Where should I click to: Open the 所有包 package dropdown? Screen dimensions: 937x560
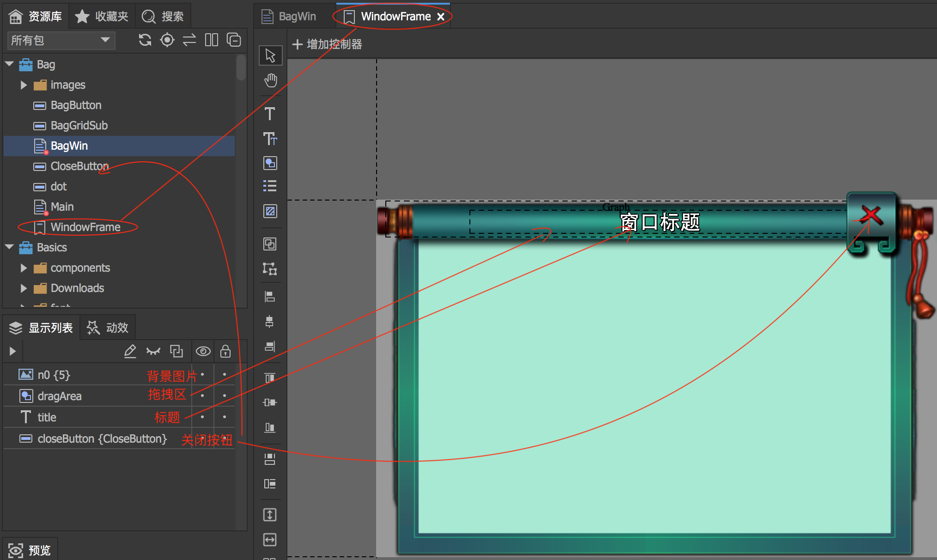tap(61, 40)
